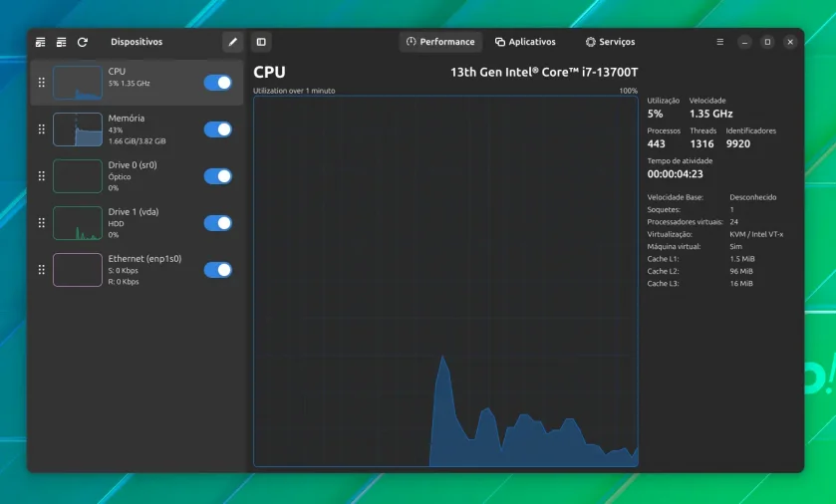Click the large CPU utilization graph

(x=445, y=282)
